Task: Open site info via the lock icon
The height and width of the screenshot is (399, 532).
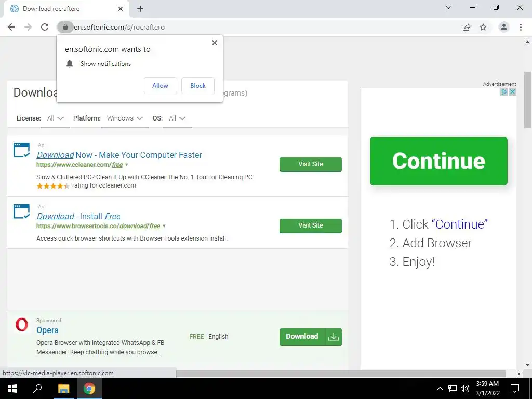Action: pos(65,27)
